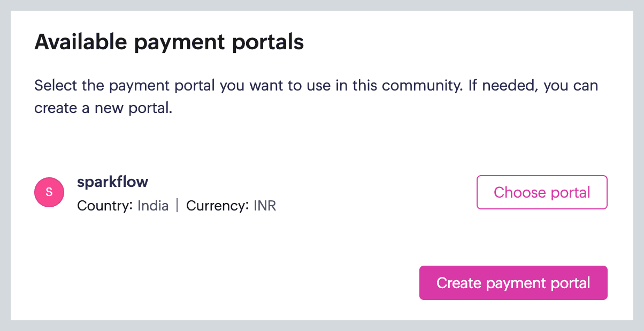The image size is (644, 331).
Task: Click the Create payment portal button
Action: (x=513, y=283)
